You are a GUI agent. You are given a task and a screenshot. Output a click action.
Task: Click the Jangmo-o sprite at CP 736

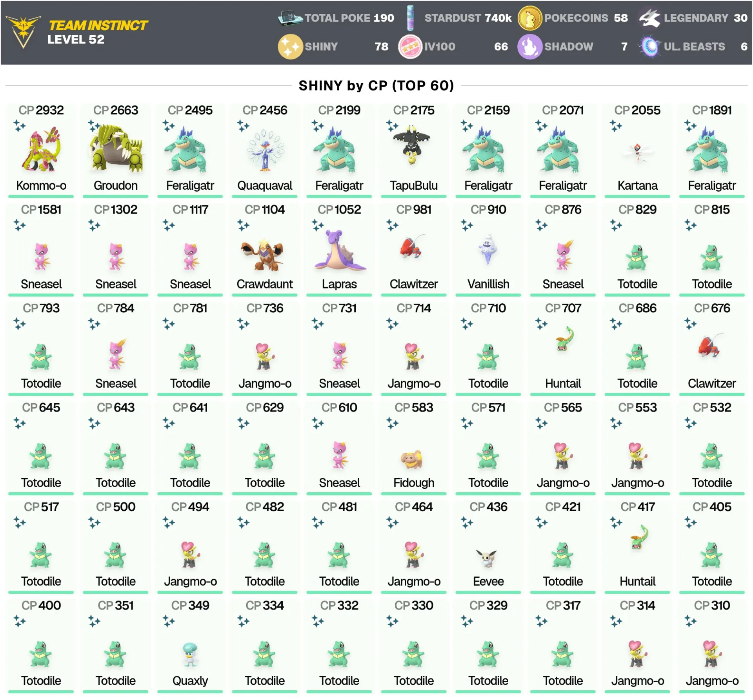point(264,356)
